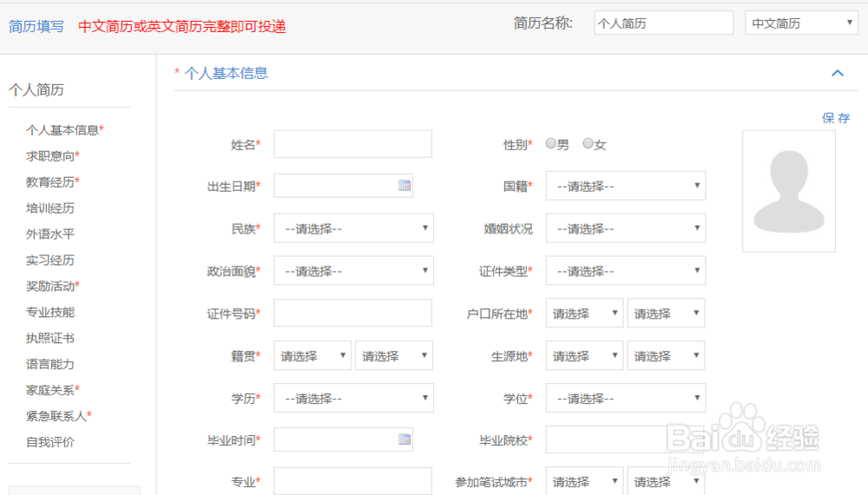Focus the 姓名 input field
Image resolution: width=868 pixels, height=495 pixels.
pos(352,144)
